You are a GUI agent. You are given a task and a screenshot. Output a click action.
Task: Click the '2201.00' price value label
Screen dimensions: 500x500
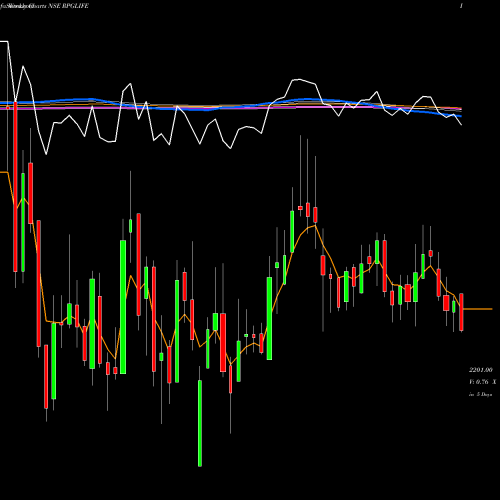pyautogui.click(x=480, y=370)
